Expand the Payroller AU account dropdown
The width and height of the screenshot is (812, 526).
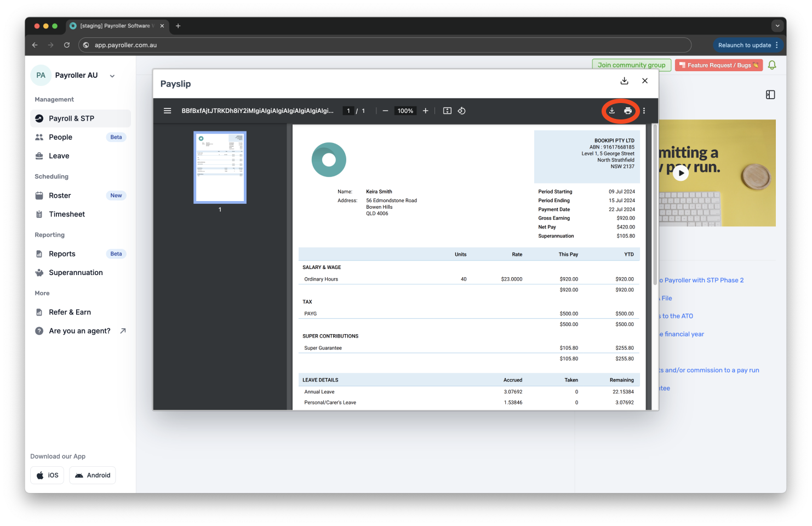point(112,76)
